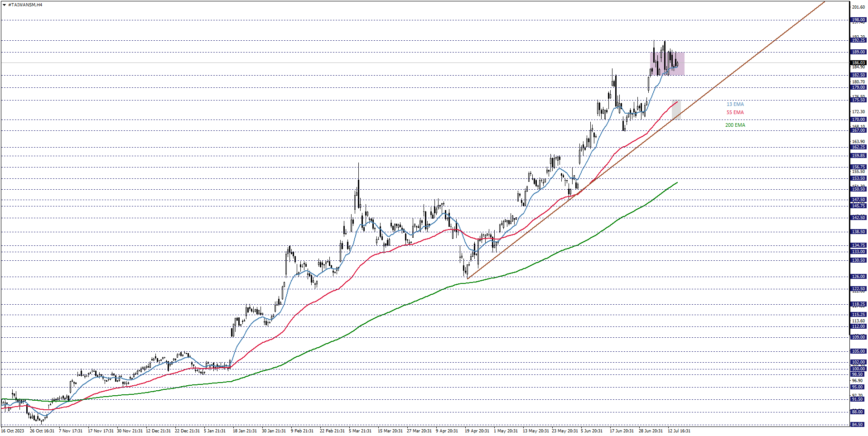Click the 156.75 price level tag
The image size is (868, 436).
pos(858,167)
